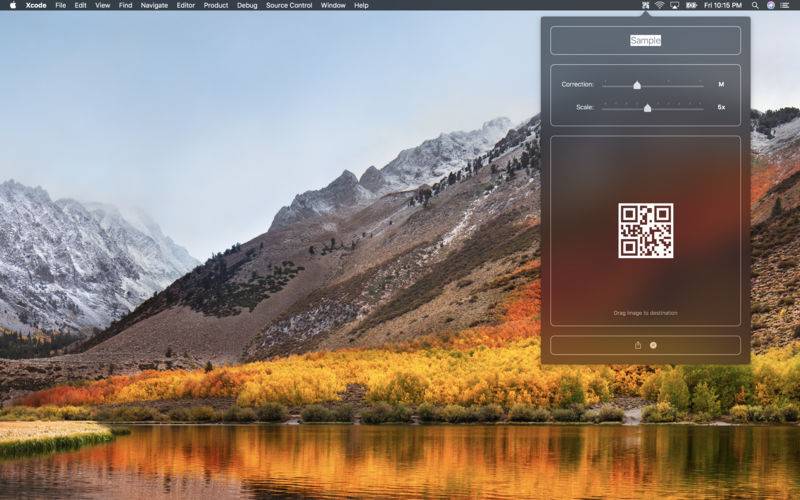Open the Notification Center list icon

click(x=785, y=5)
